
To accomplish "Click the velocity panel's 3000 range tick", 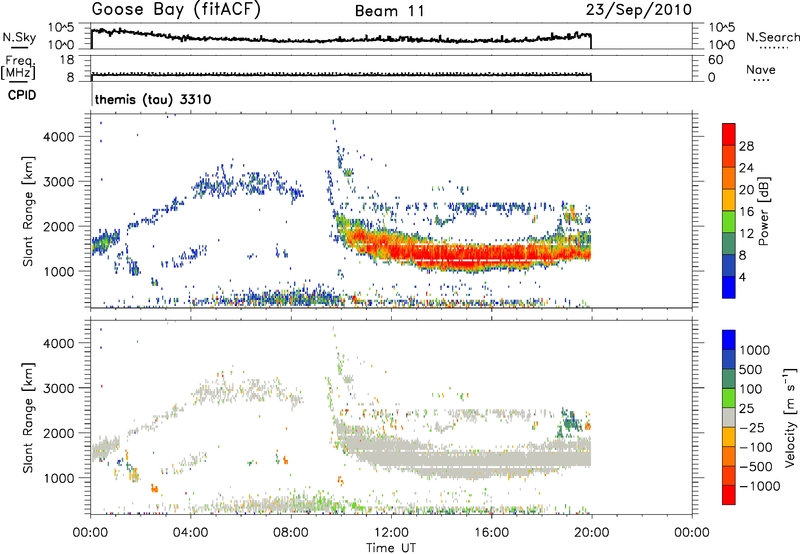I will point(59,388).
